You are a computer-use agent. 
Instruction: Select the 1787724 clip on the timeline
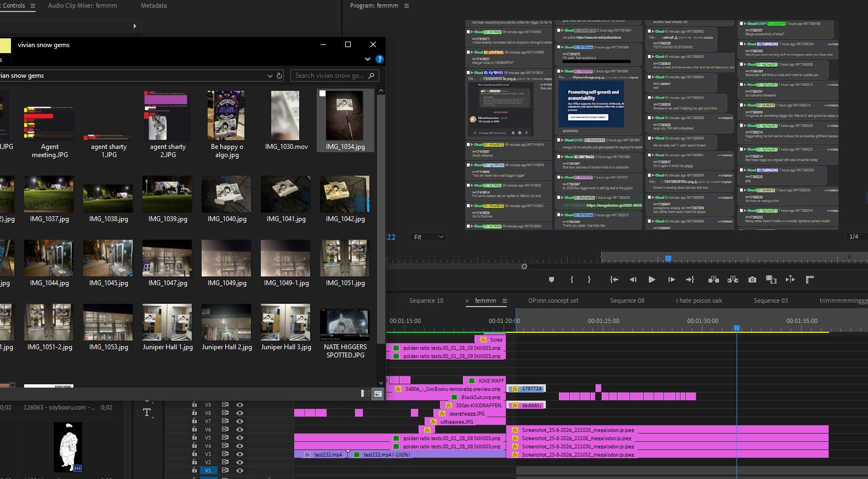[x=526, y=389]
